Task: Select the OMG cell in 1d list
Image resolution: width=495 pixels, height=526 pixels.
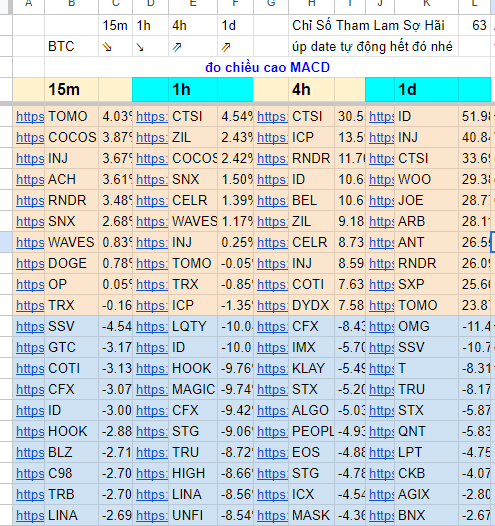Action: pos(427,326)
